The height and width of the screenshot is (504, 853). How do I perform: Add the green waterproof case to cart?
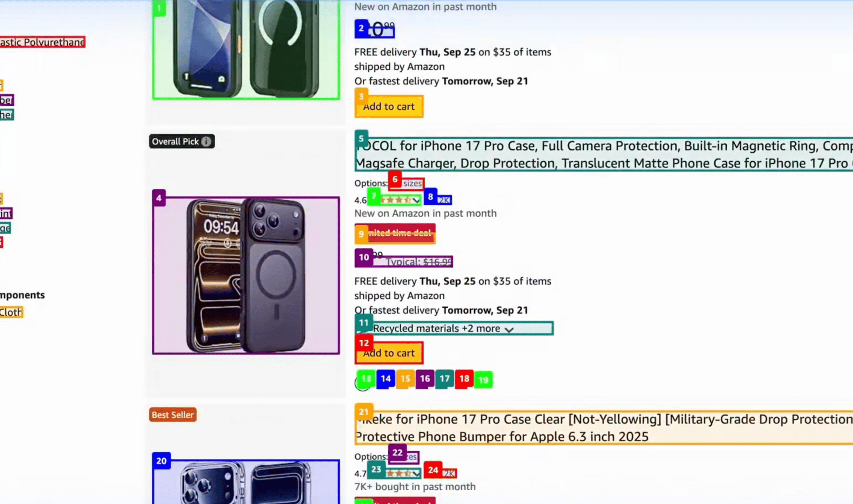(389, 107)
